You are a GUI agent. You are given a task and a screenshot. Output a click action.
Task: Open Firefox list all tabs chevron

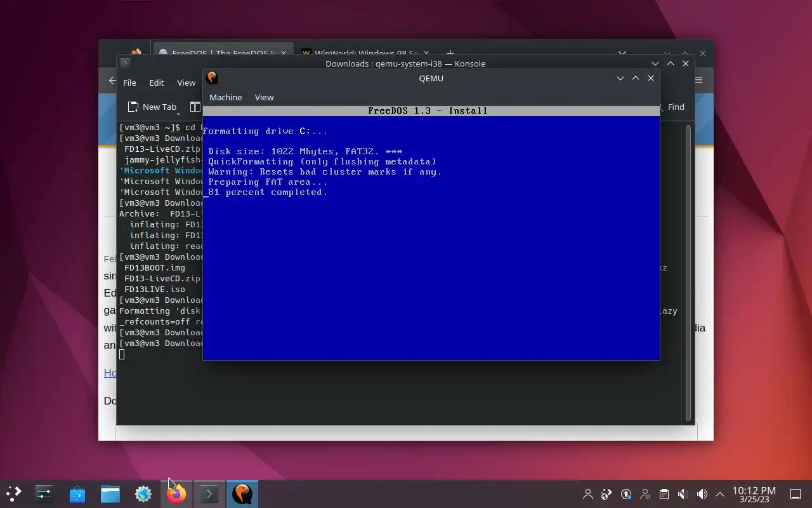coord(622,53)
